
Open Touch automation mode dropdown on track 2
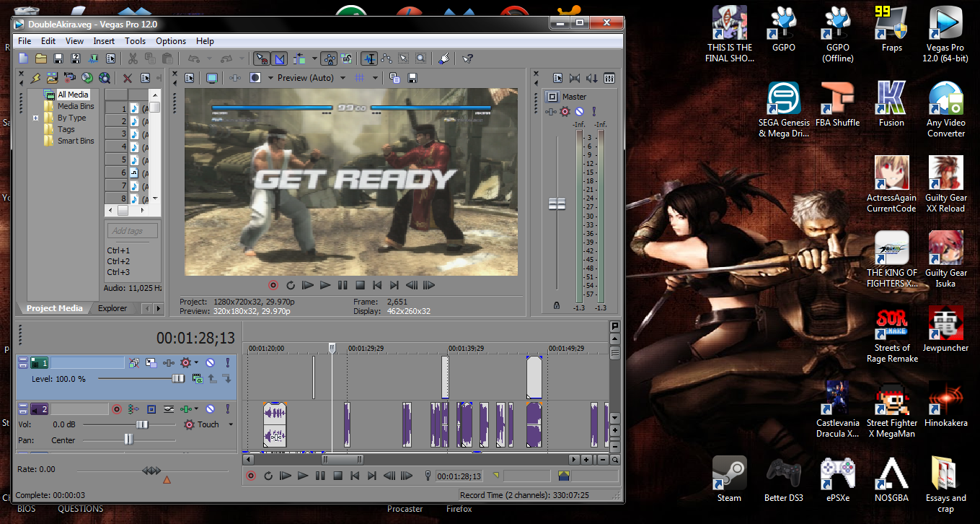[231, 424]
